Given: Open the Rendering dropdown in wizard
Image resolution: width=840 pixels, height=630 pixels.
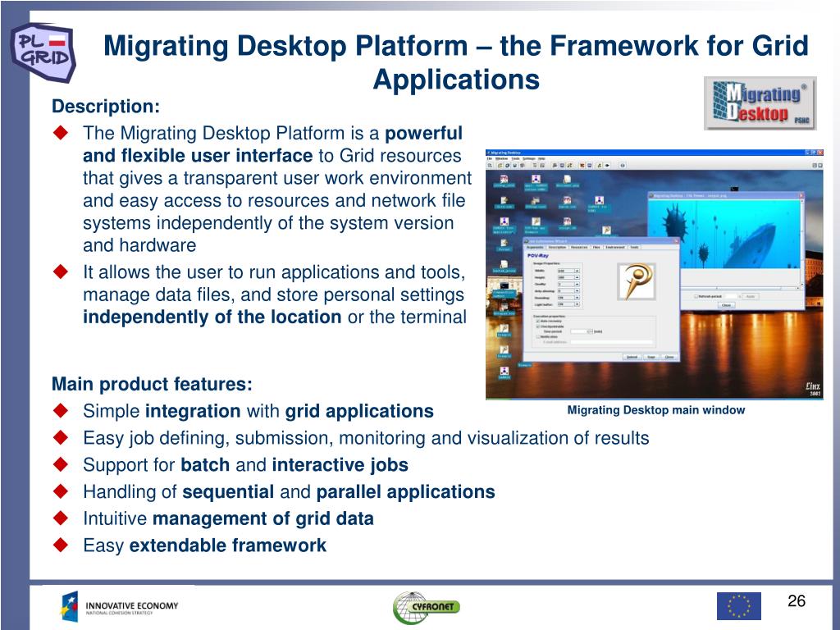Looking at the screenshot, I should click(568, 298).
